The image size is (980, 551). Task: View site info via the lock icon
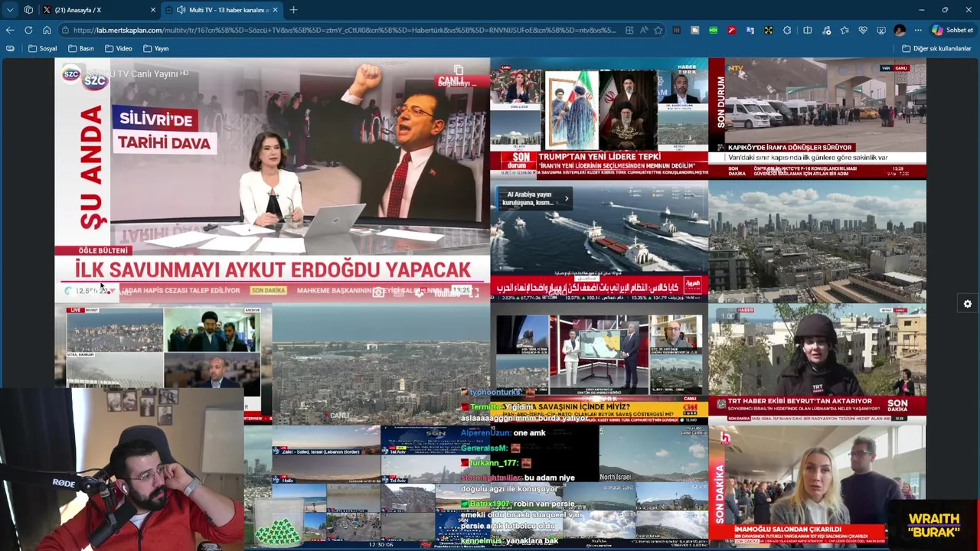coord(67,30)
